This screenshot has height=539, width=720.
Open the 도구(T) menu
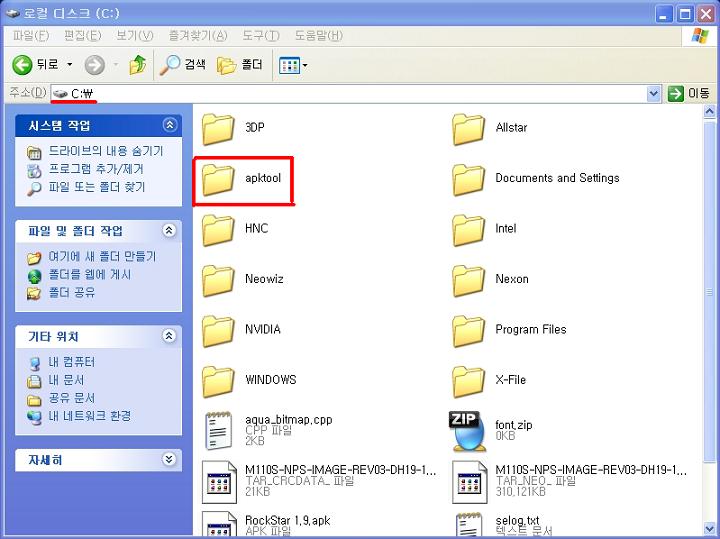260,36
